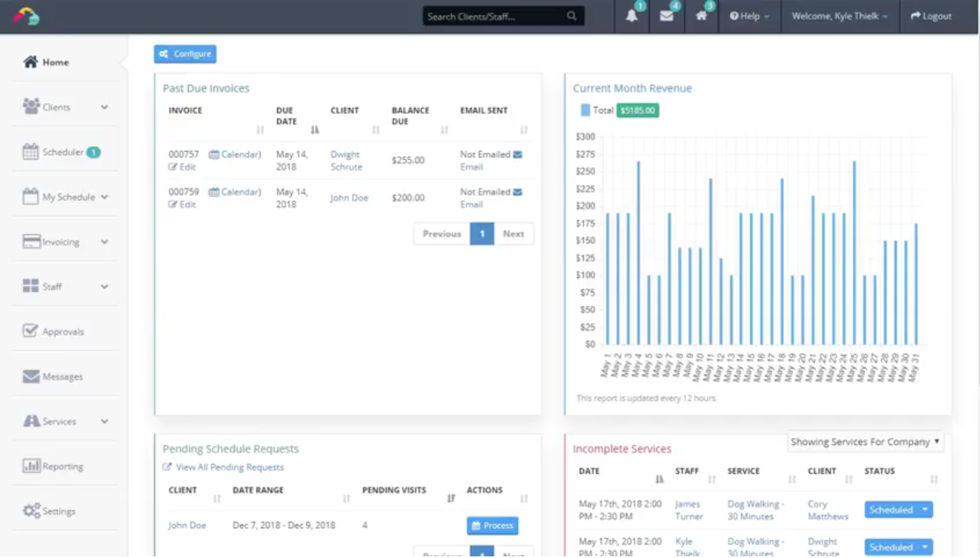Screen dimensions: 980x558
Task: Open John Doe in Pending Schedule Requests
Action: pos(187,526)
